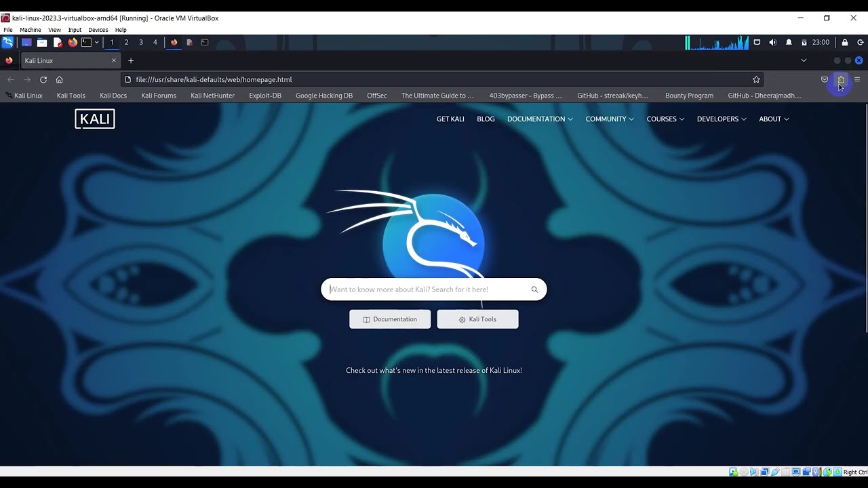Viewport: 868px width, 488px height.
Task: Expand the terminal launcher dropdown arrow
Action: (96, 42)
